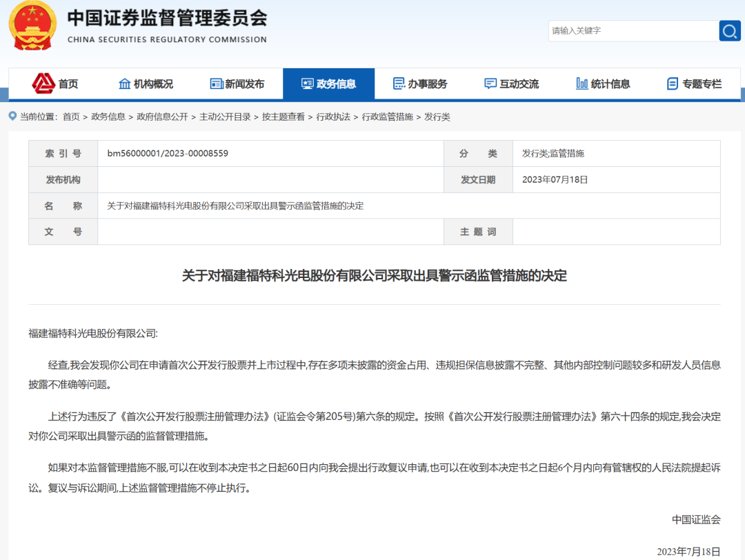The width and height of the screenshot is (745, 560).
Task: Click the newspaper icon beside 新闻发布
Action: [217, 83]
